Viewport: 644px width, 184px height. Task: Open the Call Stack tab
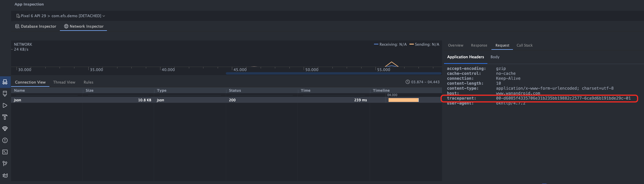click(525, 45)
